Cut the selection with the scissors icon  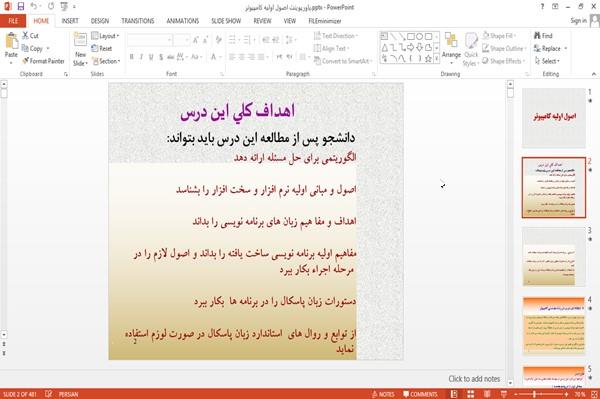[26, 36]
